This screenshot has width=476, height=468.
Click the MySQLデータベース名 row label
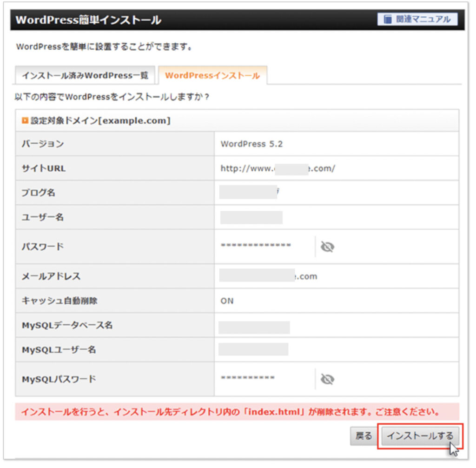coord(67,326)
